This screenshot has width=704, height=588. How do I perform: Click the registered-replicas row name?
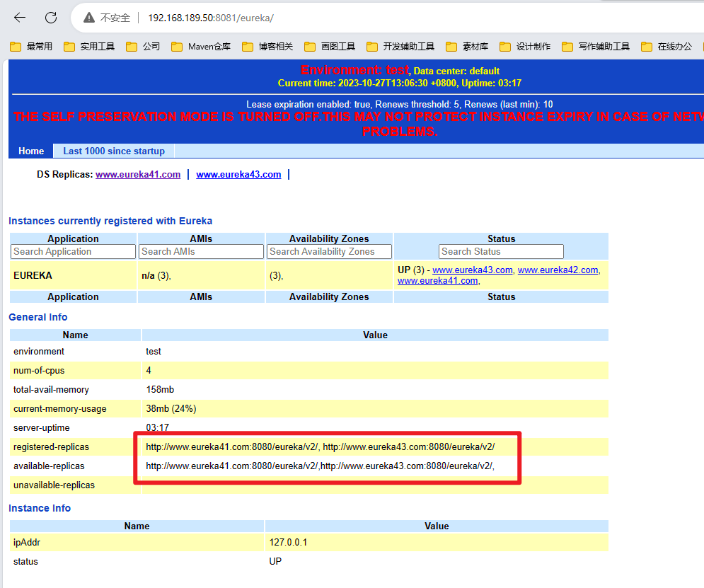coord(51,446)
